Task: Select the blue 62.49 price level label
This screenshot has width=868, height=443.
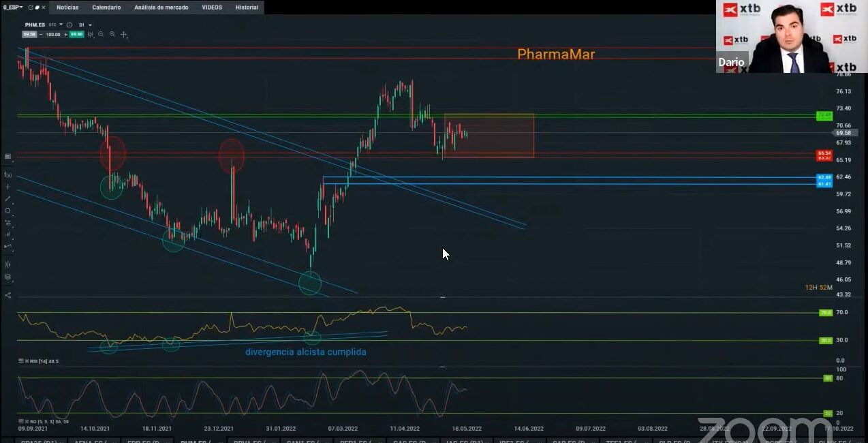Action: pyautogui.click(x=824, y=177)
